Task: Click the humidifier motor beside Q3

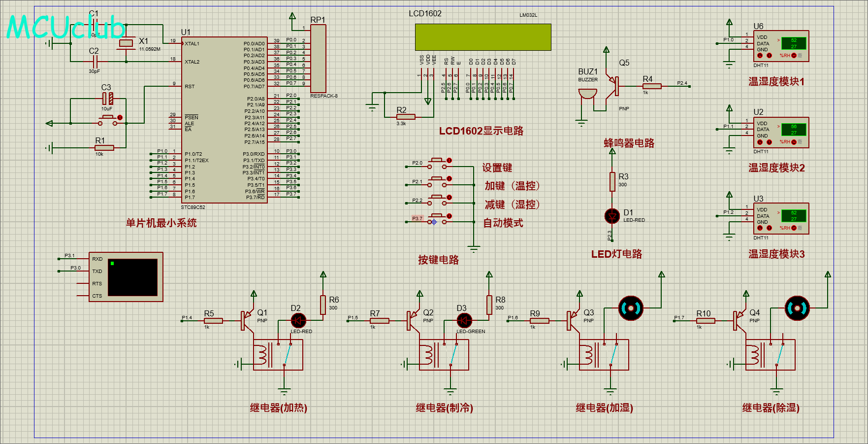Action: [x=631, y=308]
